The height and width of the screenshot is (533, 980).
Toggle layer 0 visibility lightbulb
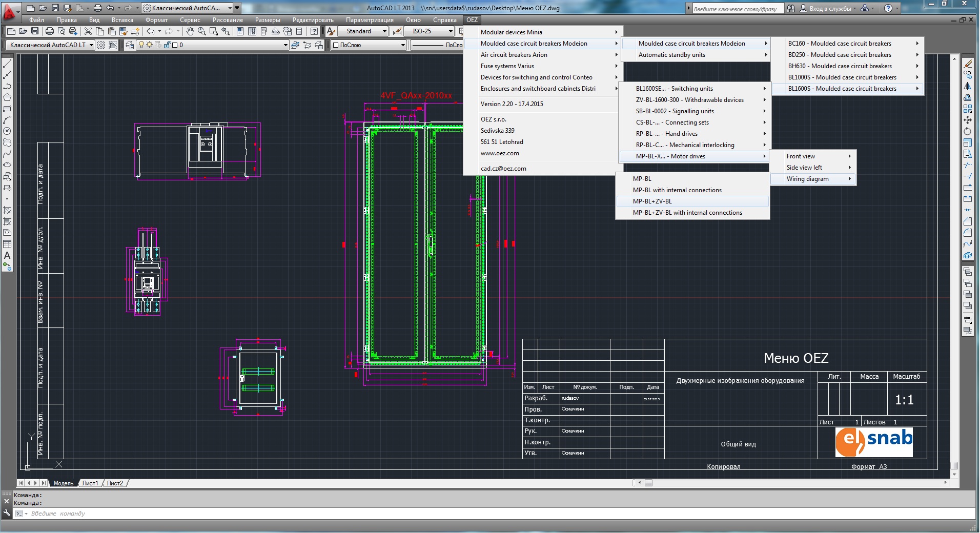141,45
